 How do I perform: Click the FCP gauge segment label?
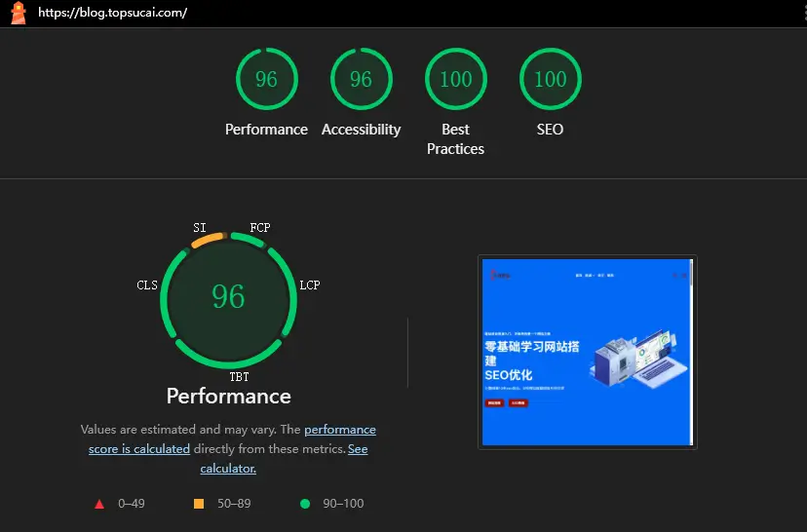tap(260, 227)
